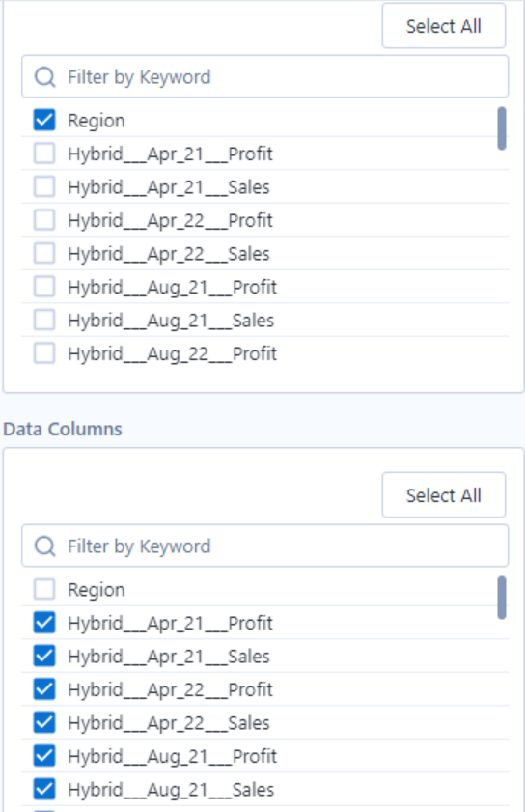Click Select All under Data Columns
This screenshot has height=812, width=525.
click(x=444, y=495)
